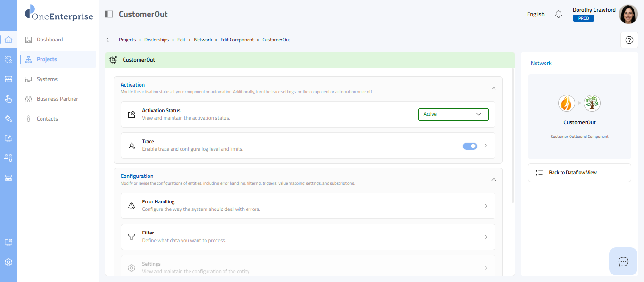The width and height of the screenshot is (644, 282).
Task: Collapse the Activation section
Action: 494,88
